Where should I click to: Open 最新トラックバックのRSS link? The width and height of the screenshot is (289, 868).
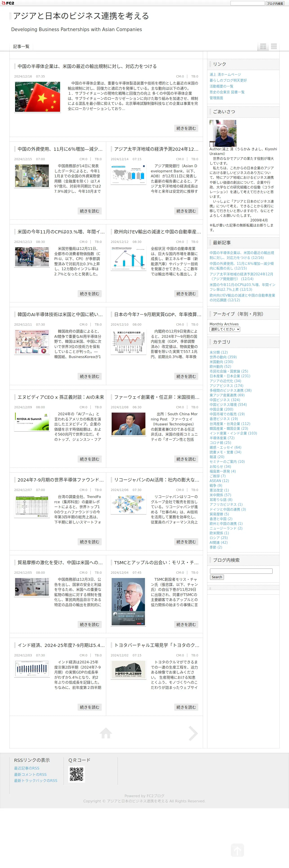(x=36, y=780)
